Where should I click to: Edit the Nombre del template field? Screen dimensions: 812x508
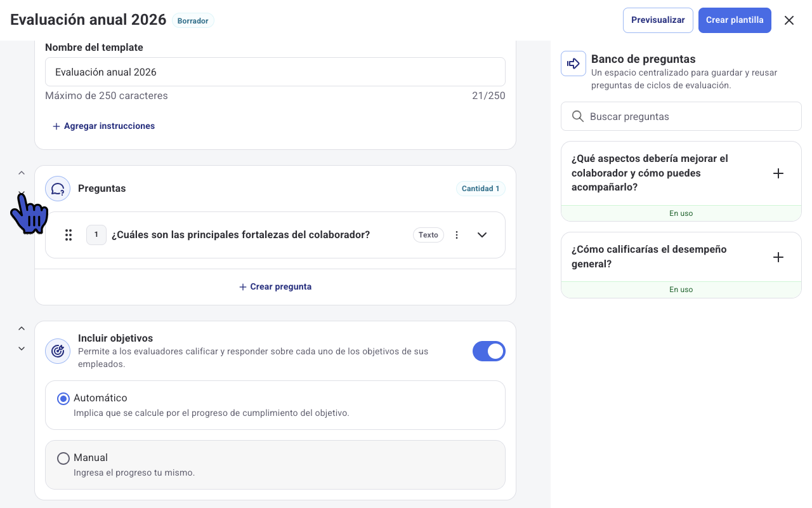(275, 72)
